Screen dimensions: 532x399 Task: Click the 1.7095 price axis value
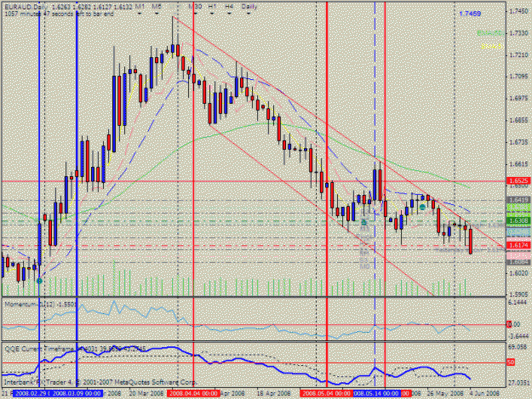coord(519,77)
